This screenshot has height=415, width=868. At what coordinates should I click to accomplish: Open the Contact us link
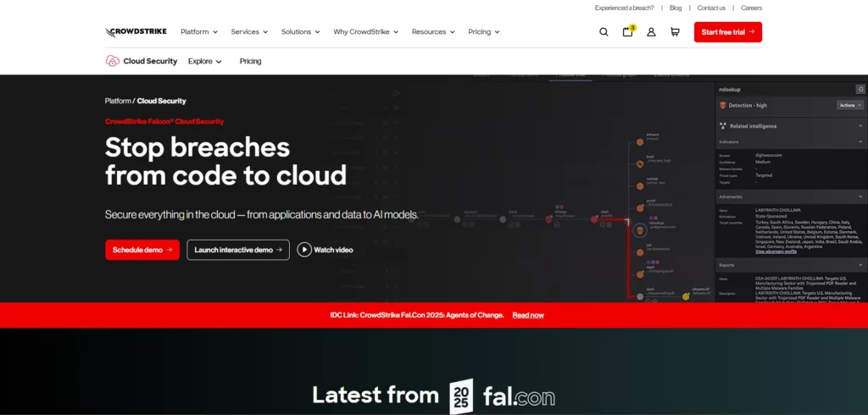point(711,8)
